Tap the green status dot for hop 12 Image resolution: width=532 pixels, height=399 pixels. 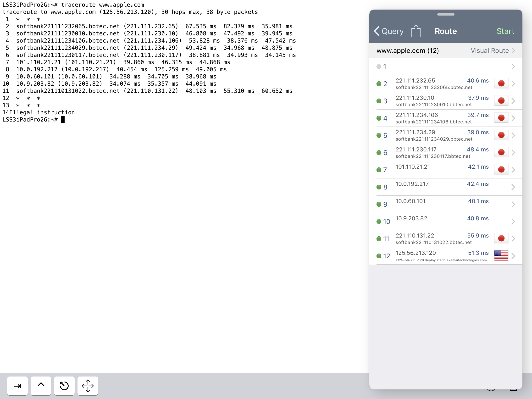(379, 256)
